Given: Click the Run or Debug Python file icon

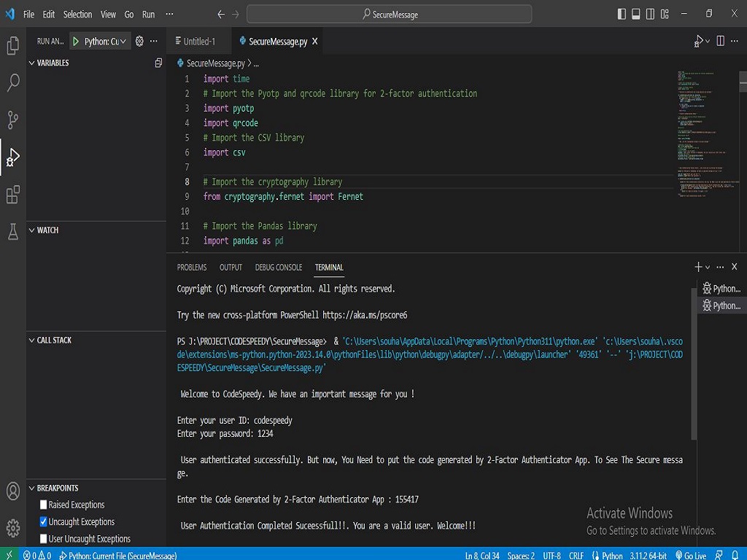Looking at the screenshot, I should click(698, 42).
